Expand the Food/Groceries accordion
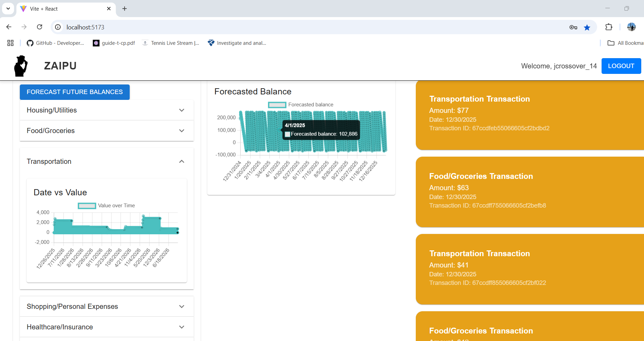This screenshot has height=341, width=644. pyautogui.click(x=107, y=131)
